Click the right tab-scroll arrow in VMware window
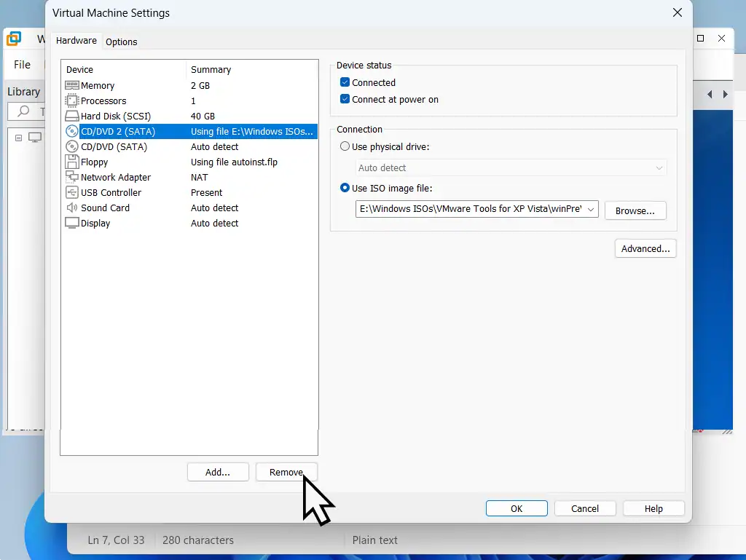 725,94
